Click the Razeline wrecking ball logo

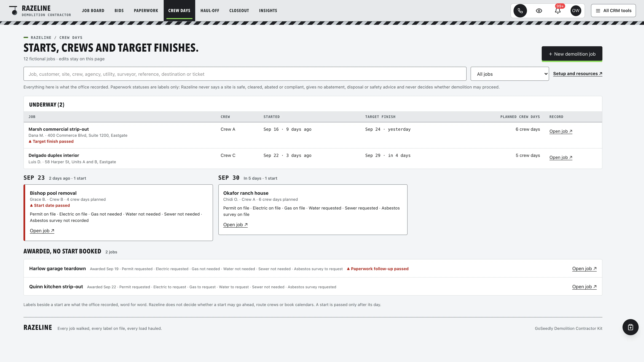[x=13, y=11]
